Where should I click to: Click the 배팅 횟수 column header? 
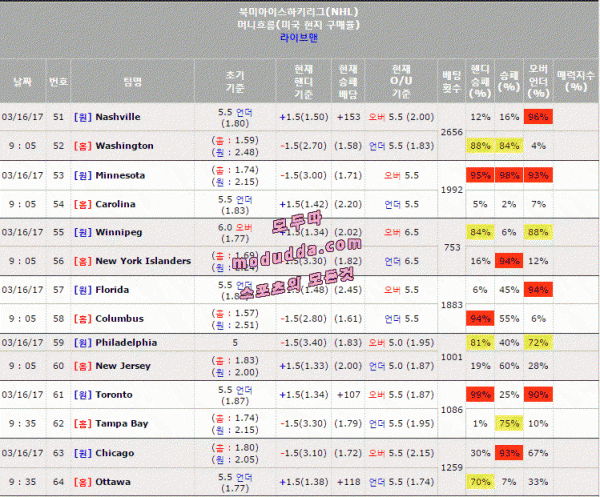coord(452,81)
